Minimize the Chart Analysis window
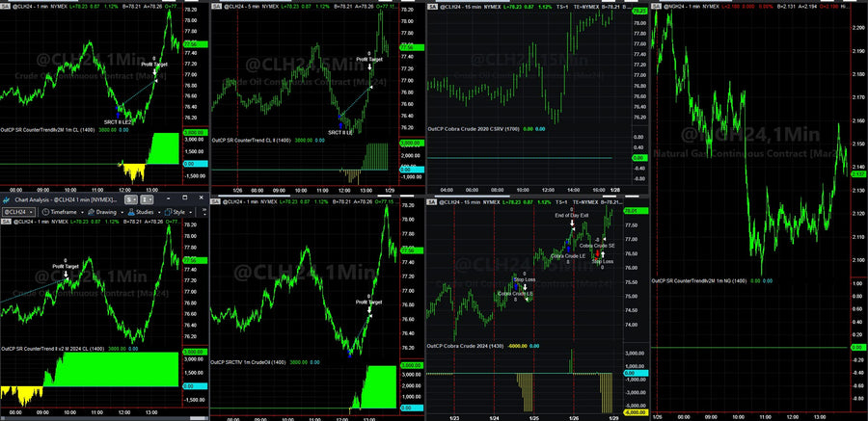This screenshot has width=868, height=421. point(168,198)
